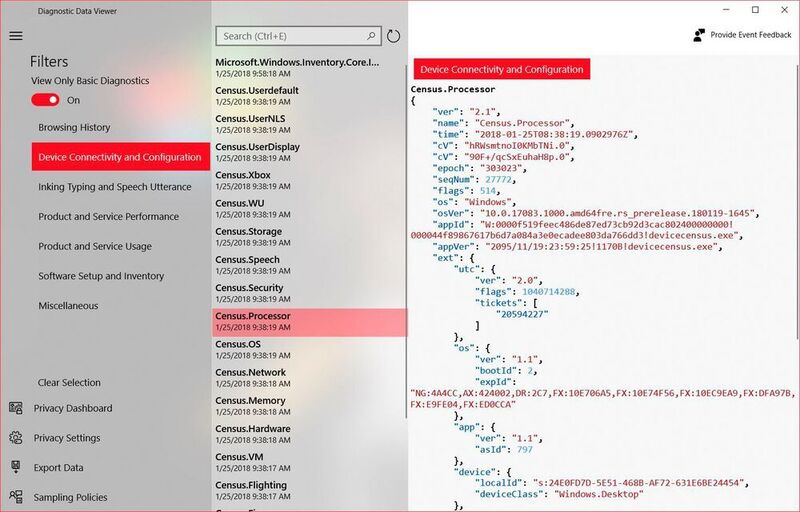800x512 pixels.
Task: Select the Census.OS event
Action: coord(309,350)
